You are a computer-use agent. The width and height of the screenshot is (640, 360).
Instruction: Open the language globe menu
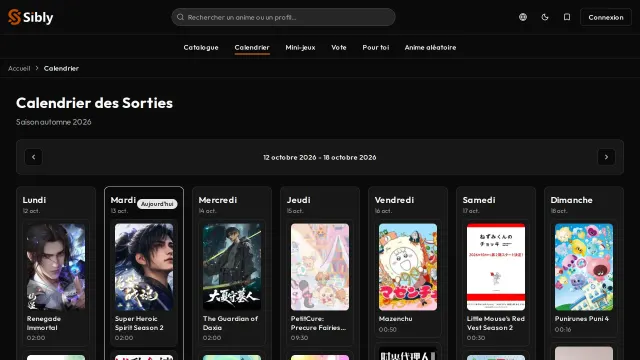point(523,17)
